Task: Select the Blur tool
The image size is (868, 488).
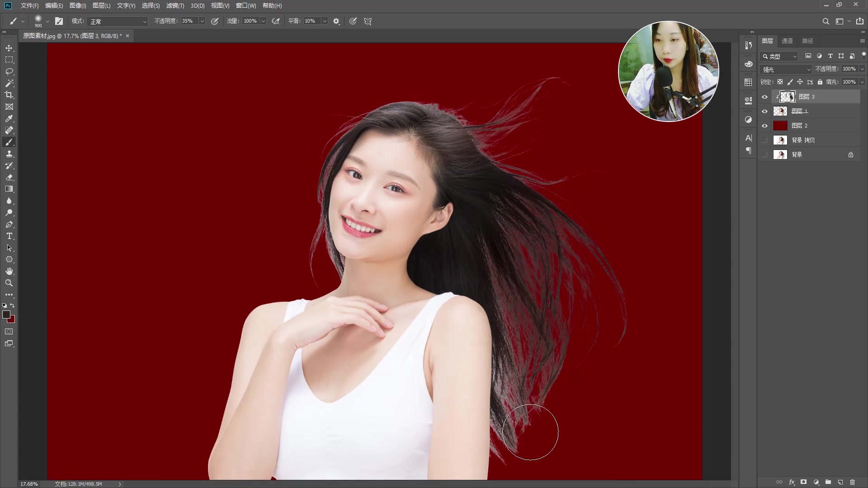Action: click(x=9, y=201)
